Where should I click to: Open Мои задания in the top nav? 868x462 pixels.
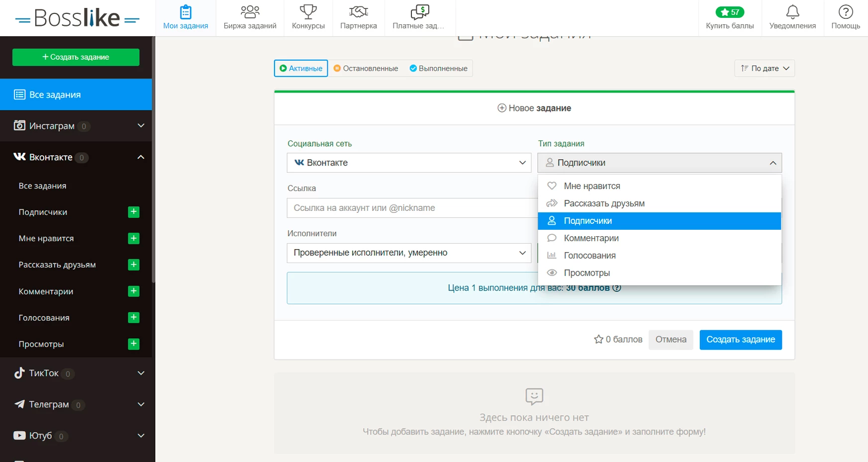(186, 18)
